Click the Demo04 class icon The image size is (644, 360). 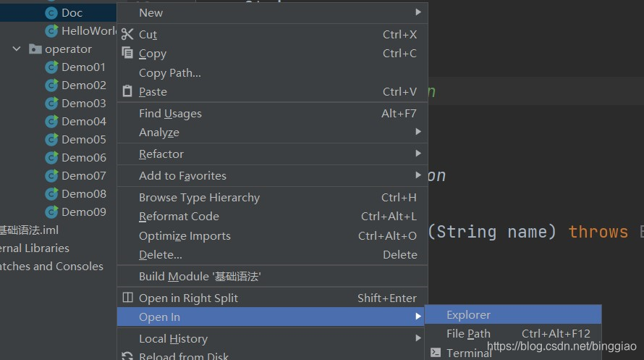point(51,122)
